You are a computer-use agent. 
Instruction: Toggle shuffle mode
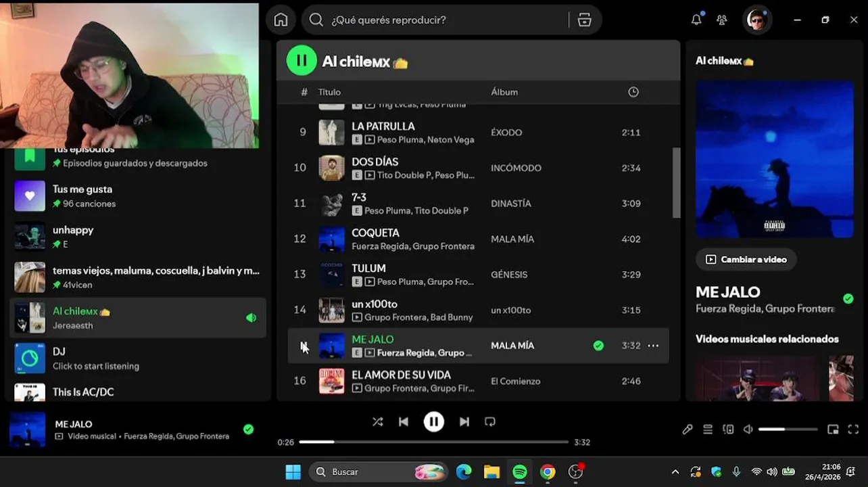(x=377, y=421)
